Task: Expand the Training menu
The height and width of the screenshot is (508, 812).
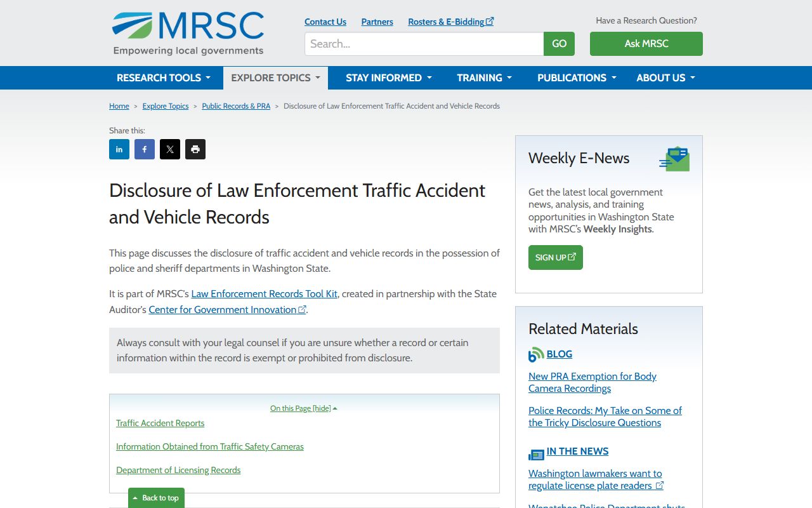Action: coord(485,77)
